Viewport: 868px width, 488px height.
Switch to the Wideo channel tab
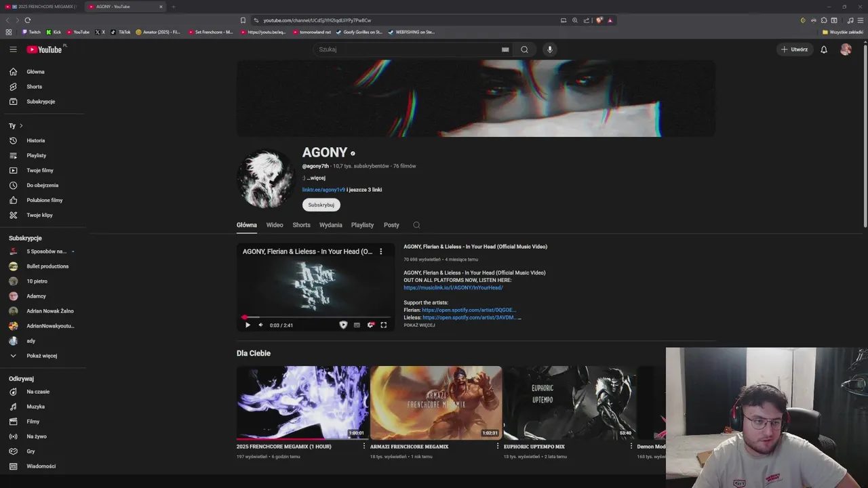(275, 225)
